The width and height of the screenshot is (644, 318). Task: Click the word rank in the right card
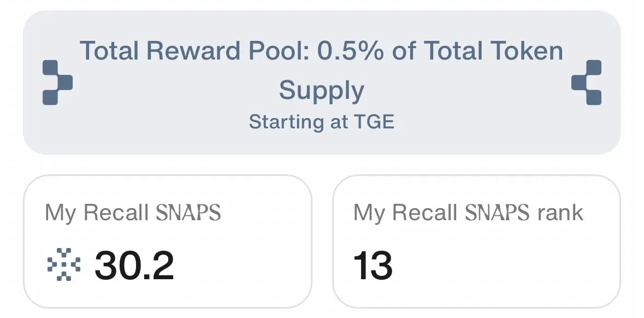click(x=560, y=213)
